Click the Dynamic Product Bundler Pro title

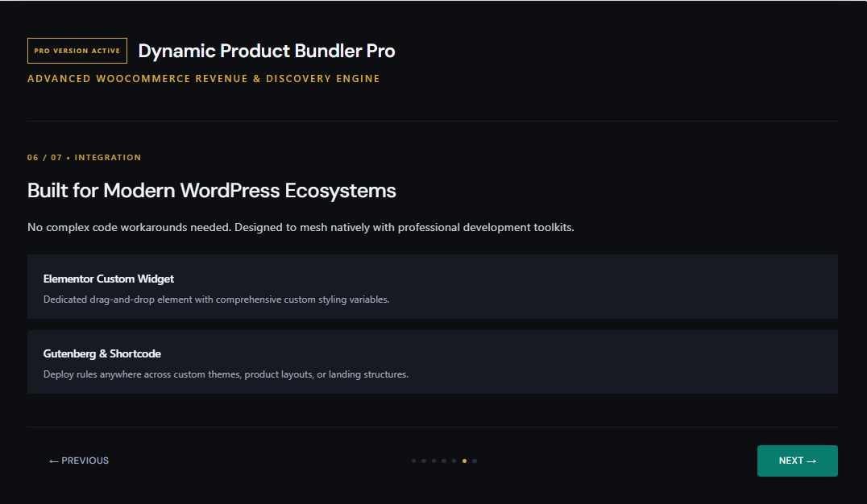point(267,51)
